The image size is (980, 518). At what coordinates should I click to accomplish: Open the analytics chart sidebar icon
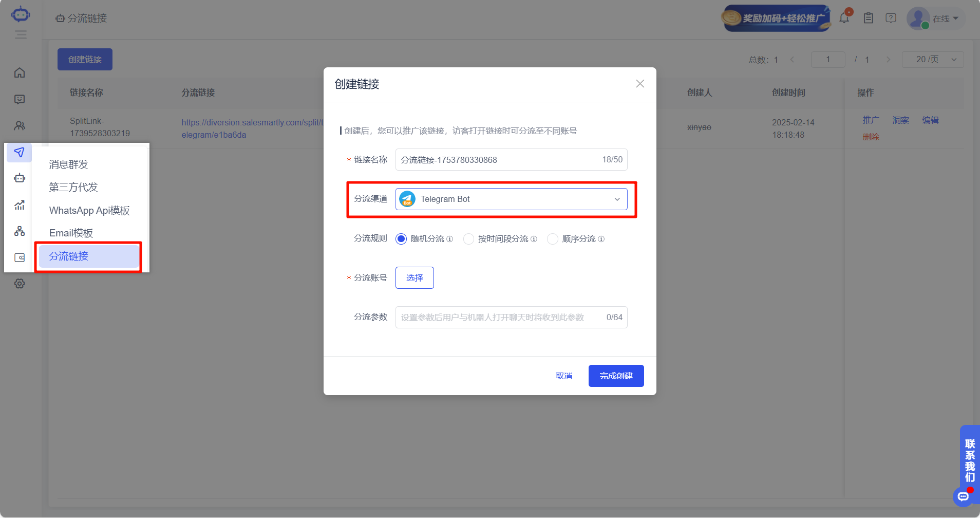[19, 205]
